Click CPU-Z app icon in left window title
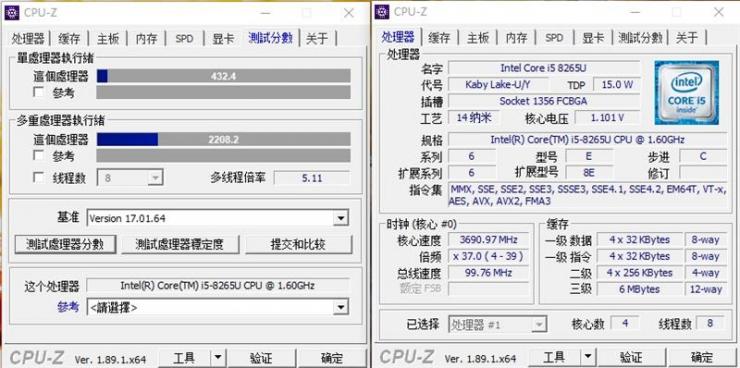Image resolution: width=740 pixels, height=368 pixels. 11,13
